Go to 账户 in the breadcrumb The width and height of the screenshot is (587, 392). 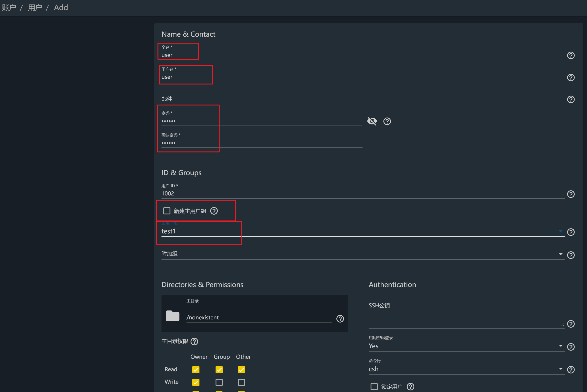(x=9, y=8)
